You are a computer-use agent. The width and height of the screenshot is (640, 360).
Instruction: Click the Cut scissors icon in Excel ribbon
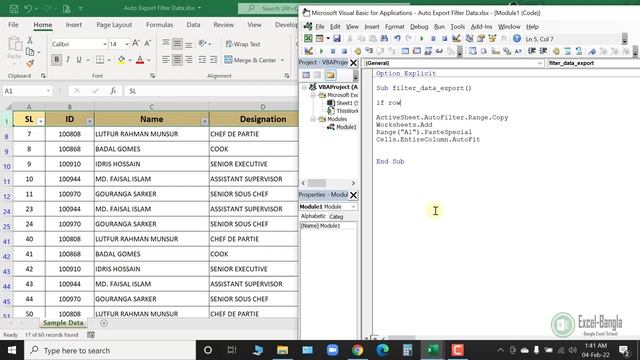click(x=30, y=40)
